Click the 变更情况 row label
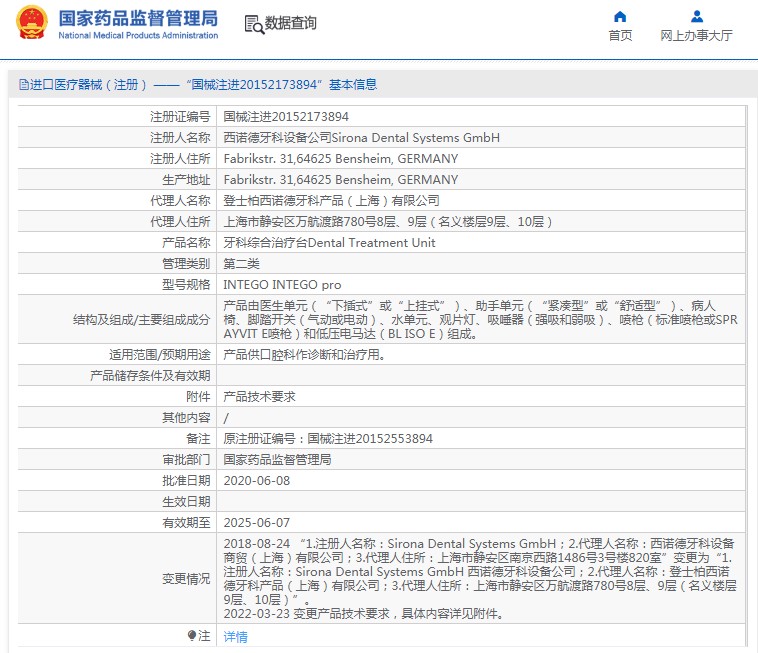This screenshot has width=758, height=653. pyautogui.click(x=186, y=579)
